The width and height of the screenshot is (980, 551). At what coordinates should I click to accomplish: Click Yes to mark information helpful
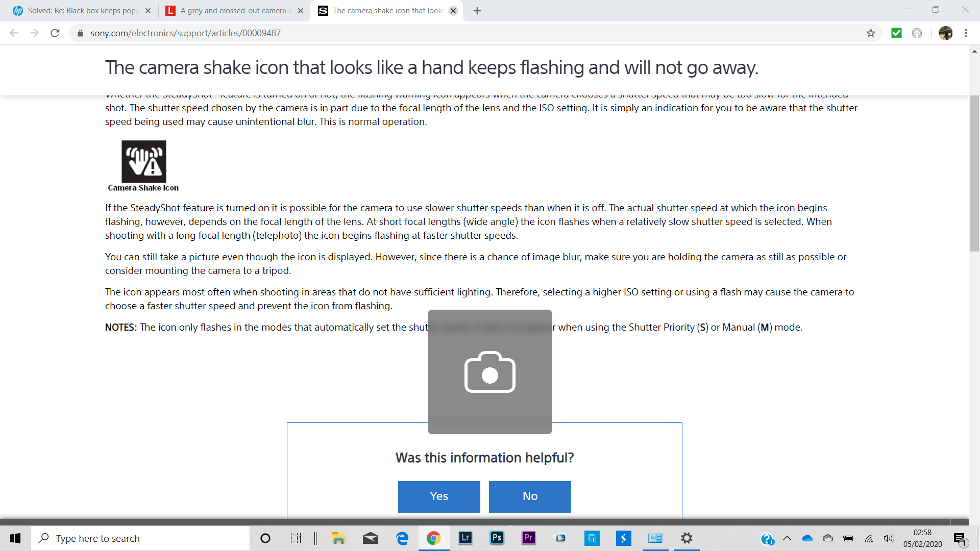point(439,496)
